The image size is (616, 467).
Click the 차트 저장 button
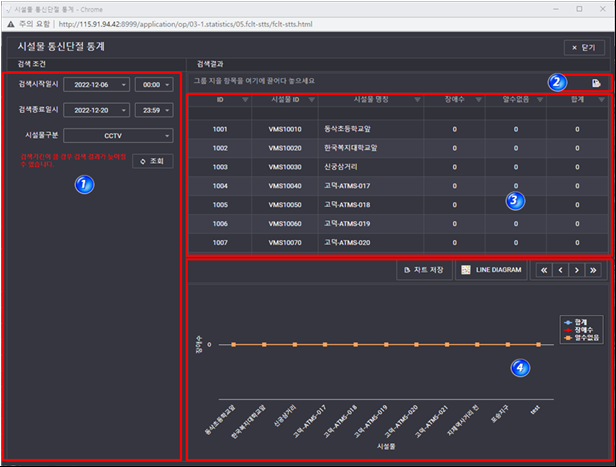(x=422, y=270)
